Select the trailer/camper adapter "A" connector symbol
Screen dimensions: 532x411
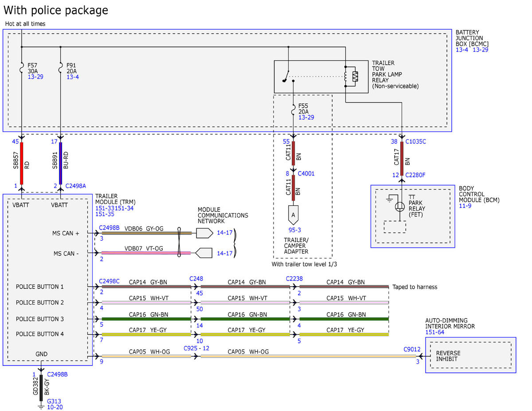[x=293, y=214]
